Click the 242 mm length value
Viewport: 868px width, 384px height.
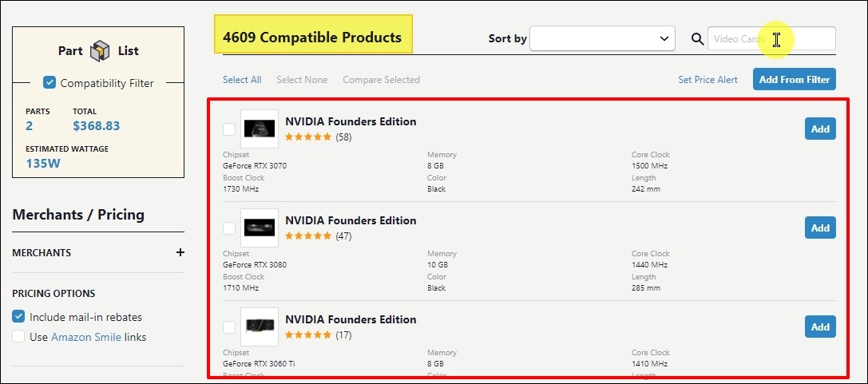pos(645,188)
